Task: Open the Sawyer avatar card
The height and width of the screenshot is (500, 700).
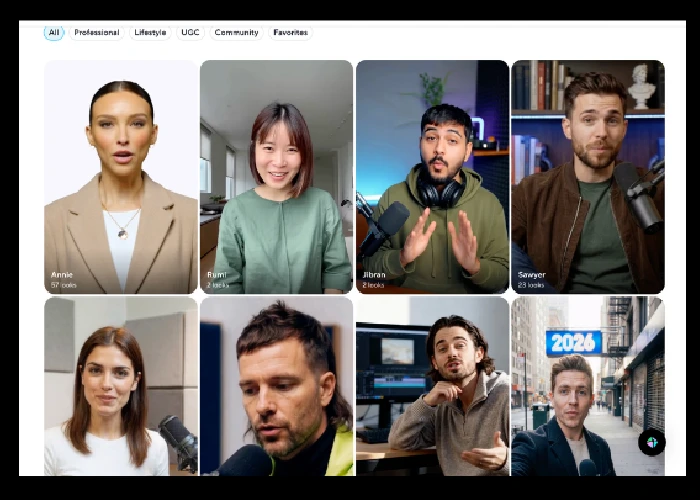Action: click(587, 175)
